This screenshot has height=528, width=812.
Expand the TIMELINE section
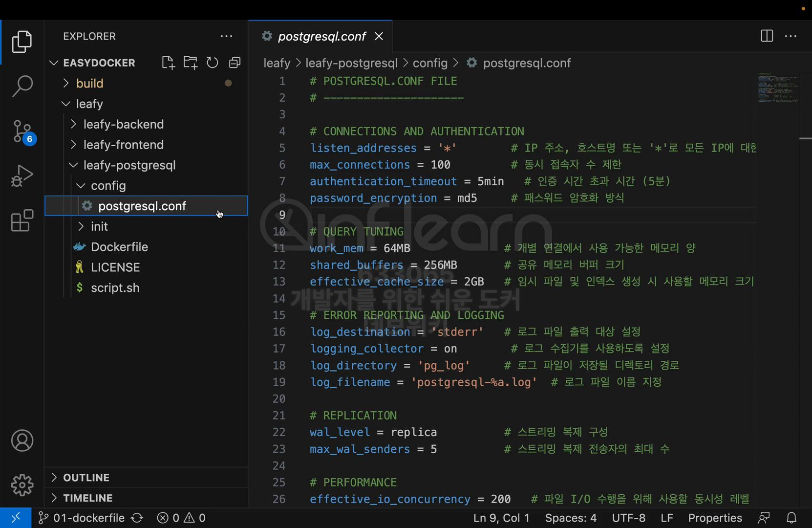pyautogui.click(x=147, y=498)
